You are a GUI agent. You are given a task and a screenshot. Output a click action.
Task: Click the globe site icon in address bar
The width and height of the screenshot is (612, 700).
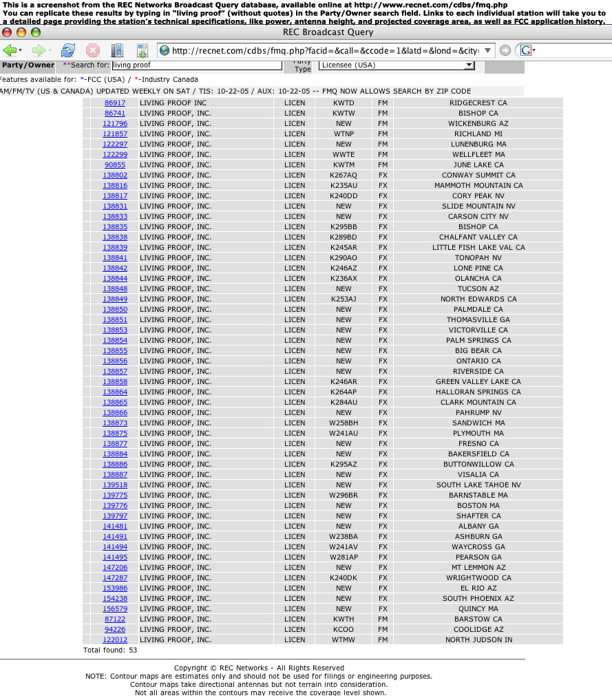[165, 50]
